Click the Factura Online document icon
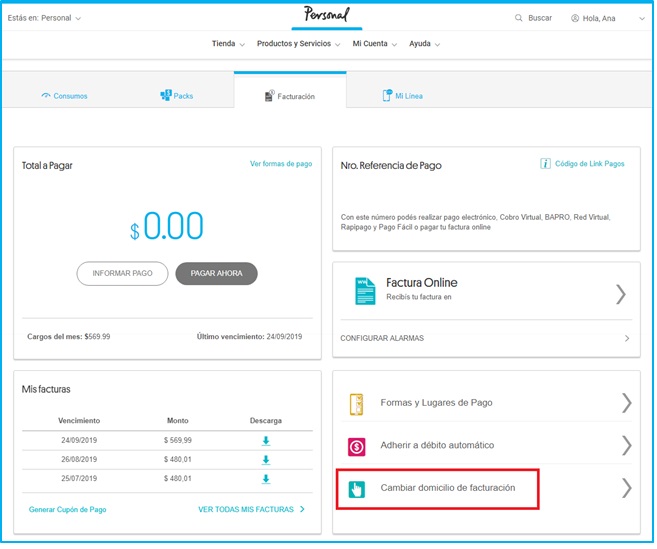 pos(367,292)
